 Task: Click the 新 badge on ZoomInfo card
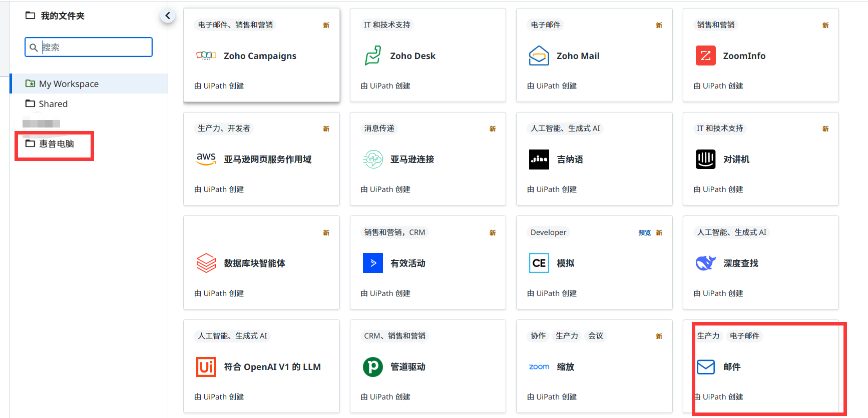point(825,25)
